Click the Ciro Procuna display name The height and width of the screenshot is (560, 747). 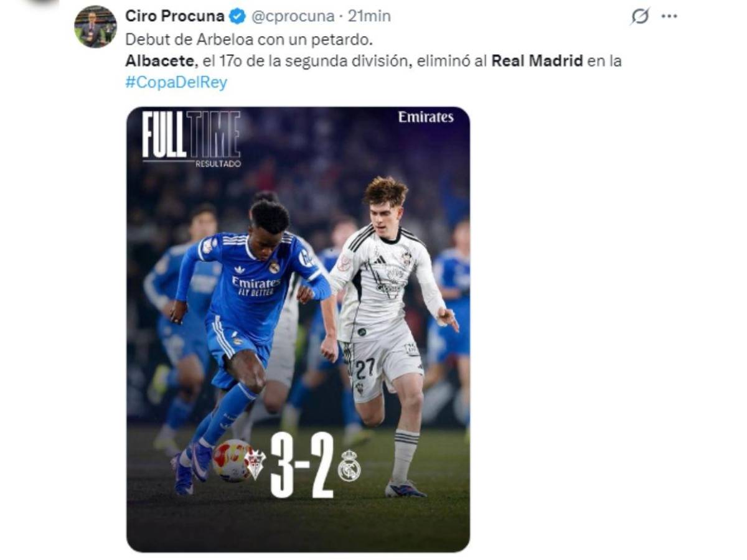coord(174,16)
